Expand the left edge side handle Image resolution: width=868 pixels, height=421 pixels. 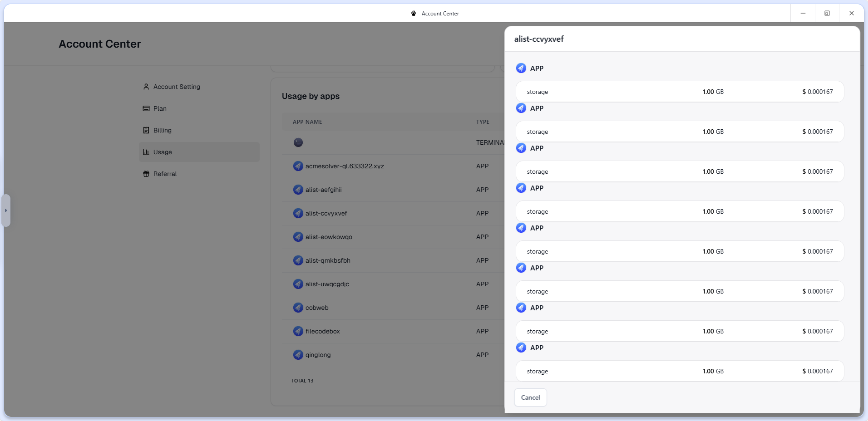(6, 210)
